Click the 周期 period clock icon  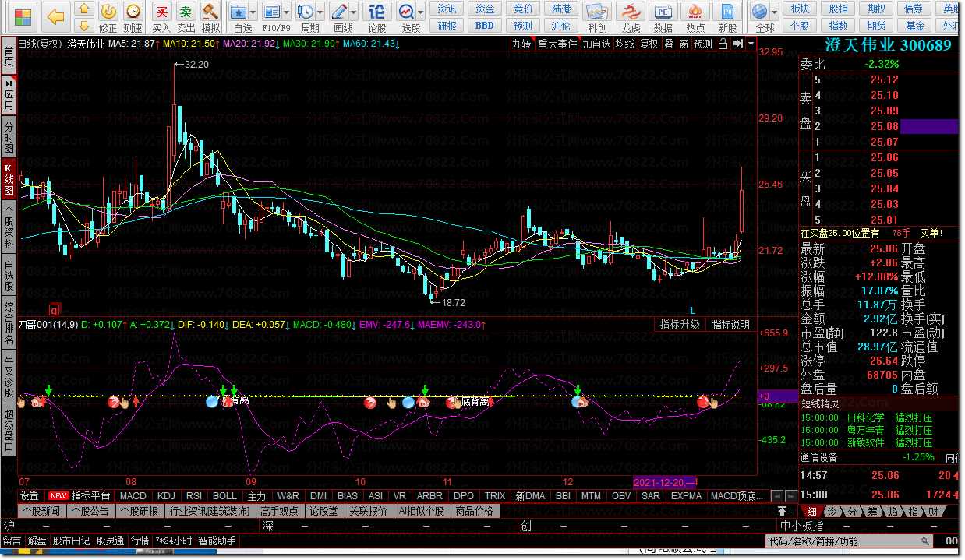[306, 12]
